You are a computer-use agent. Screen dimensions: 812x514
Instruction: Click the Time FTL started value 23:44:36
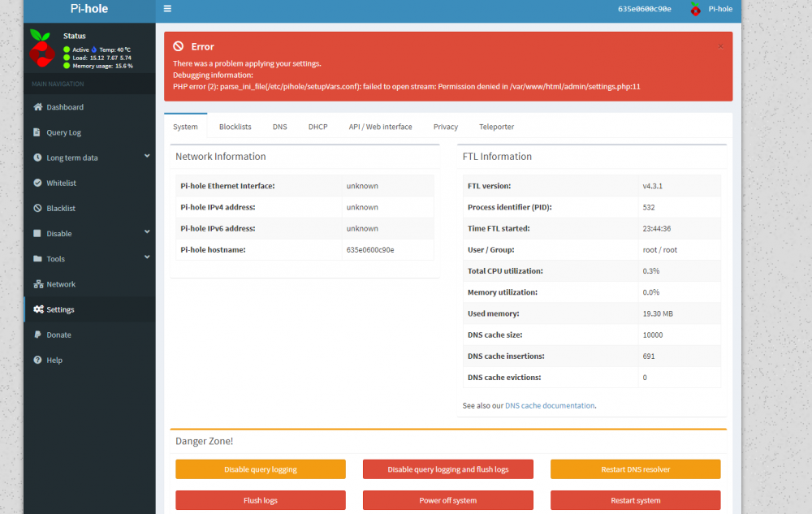[657, 228]
